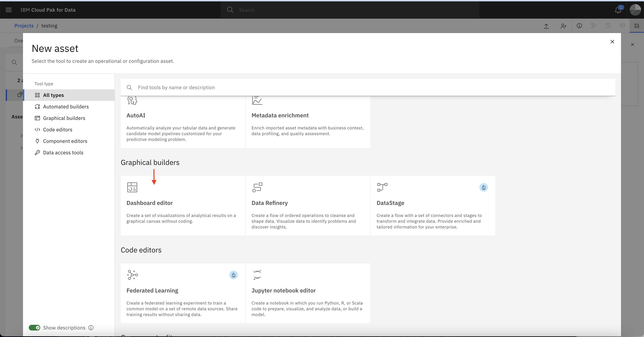644x337 pixels.
Task: Open the hamburger navigation menu
Action: pos(8,10)
